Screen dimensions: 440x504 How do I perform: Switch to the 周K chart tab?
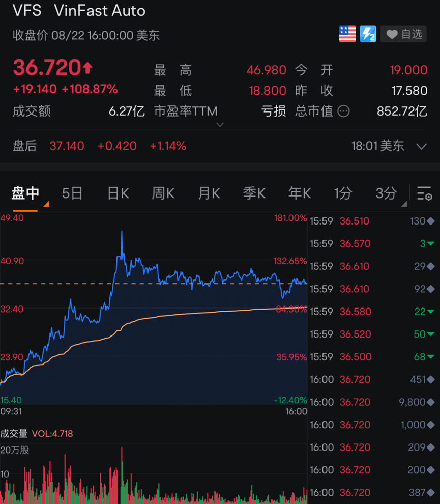(x=163, y=193)
